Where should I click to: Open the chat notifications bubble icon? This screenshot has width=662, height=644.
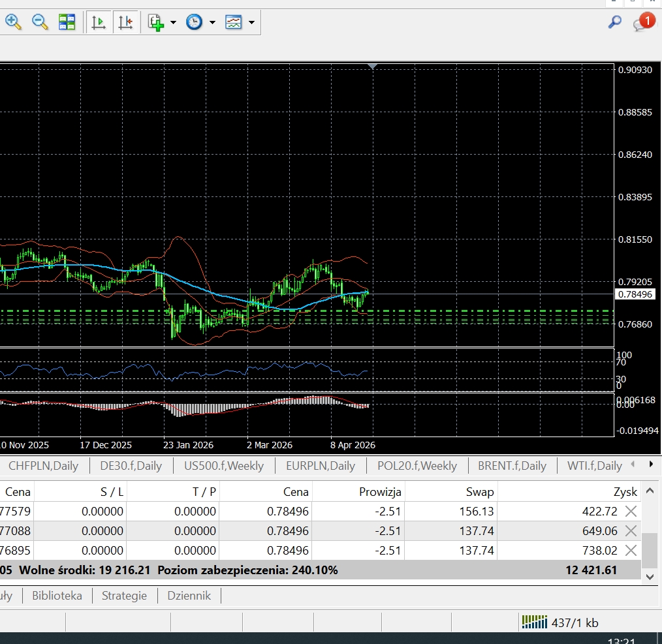[x=642, y=23]
